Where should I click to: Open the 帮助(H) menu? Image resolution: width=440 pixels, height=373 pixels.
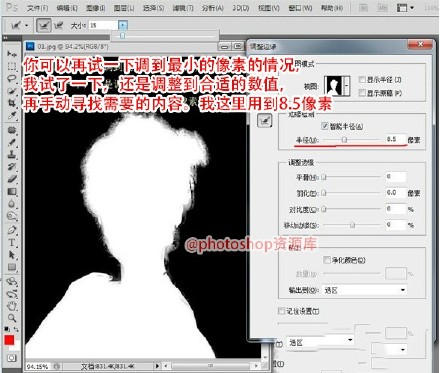click(x=332, y=8)
